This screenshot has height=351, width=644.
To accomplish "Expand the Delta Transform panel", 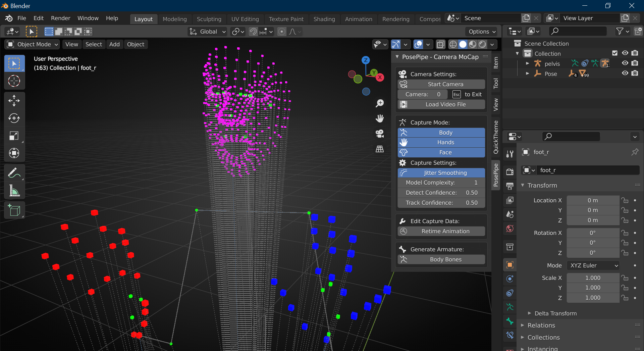I will 555,313.
